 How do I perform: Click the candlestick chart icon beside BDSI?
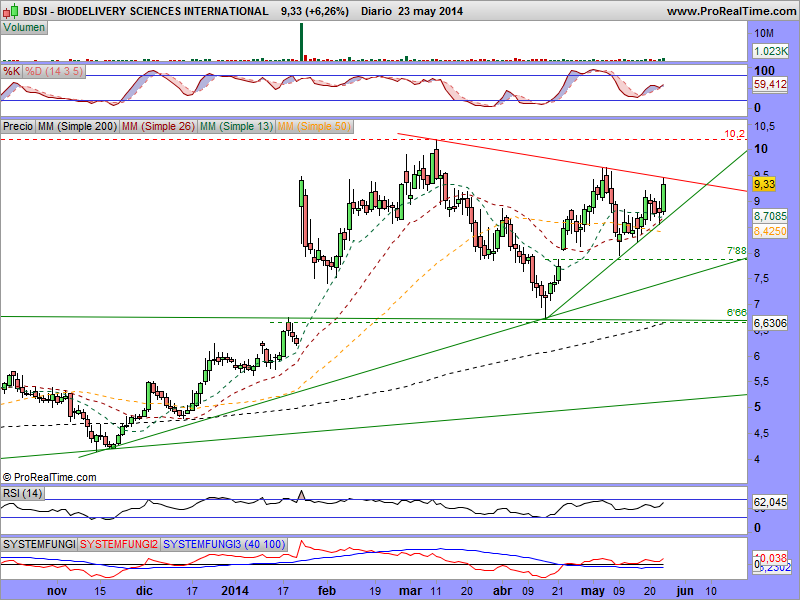click(11, 10)
